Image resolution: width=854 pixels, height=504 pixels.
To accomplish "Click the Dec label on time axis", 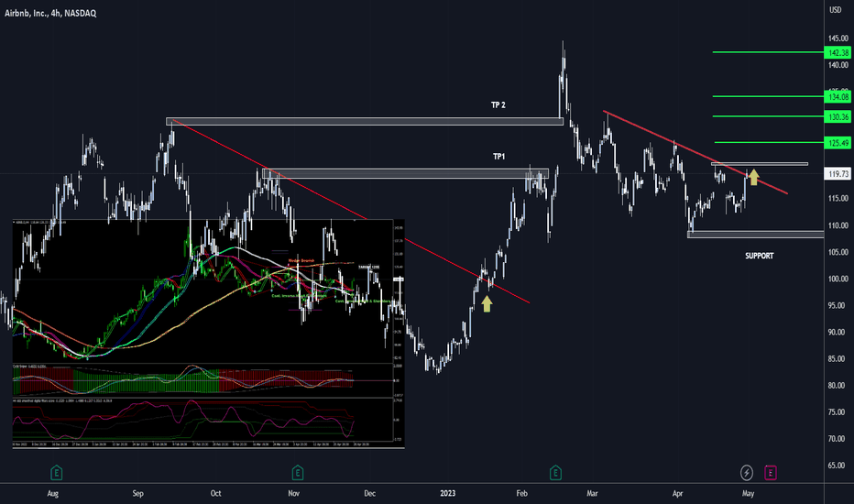I will 370,494.
